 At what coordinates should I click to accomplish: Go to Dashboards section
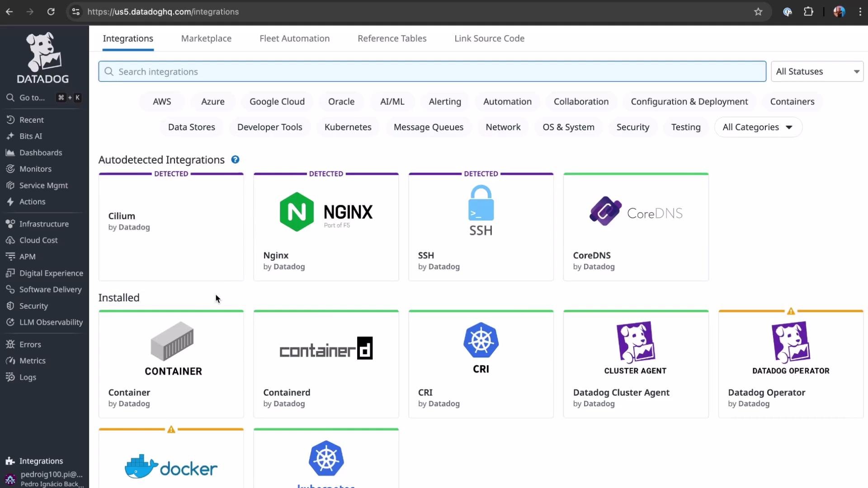coord(41,153)
